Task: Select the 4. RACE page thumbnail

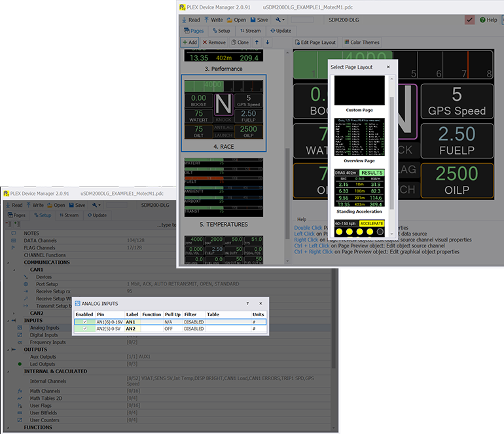Action: (224, 113)
